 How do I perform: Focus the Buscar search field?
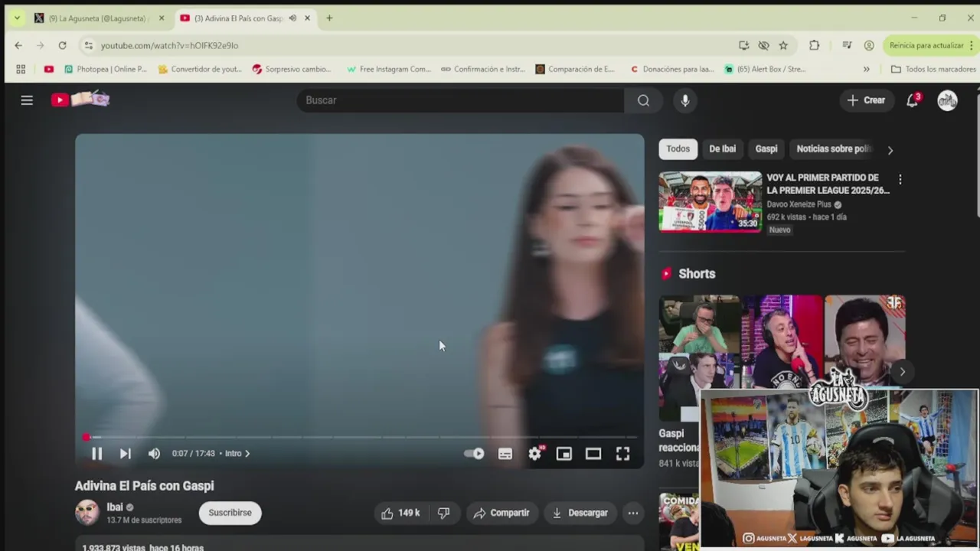coord(459,100)
